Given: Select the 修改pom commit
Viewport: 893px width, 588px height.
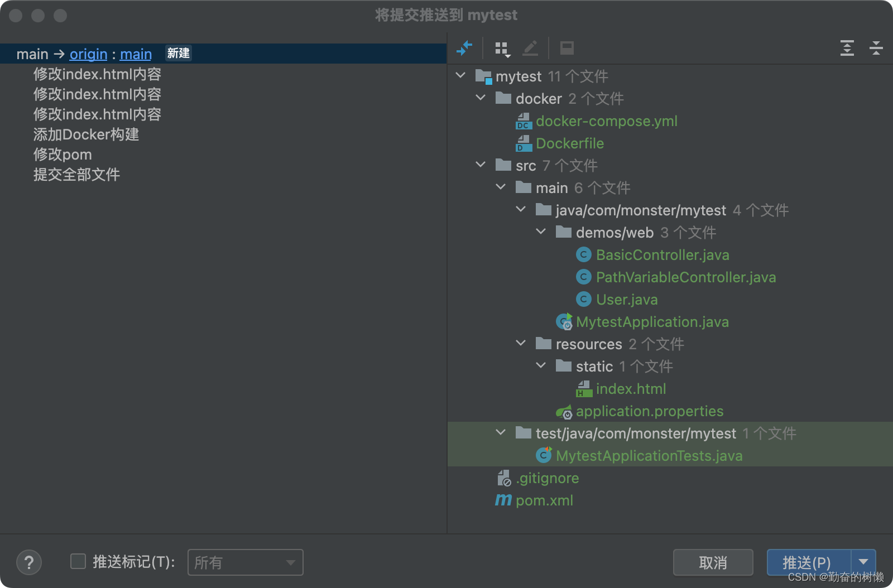Looking at the screenshot, I should point(63,155).
